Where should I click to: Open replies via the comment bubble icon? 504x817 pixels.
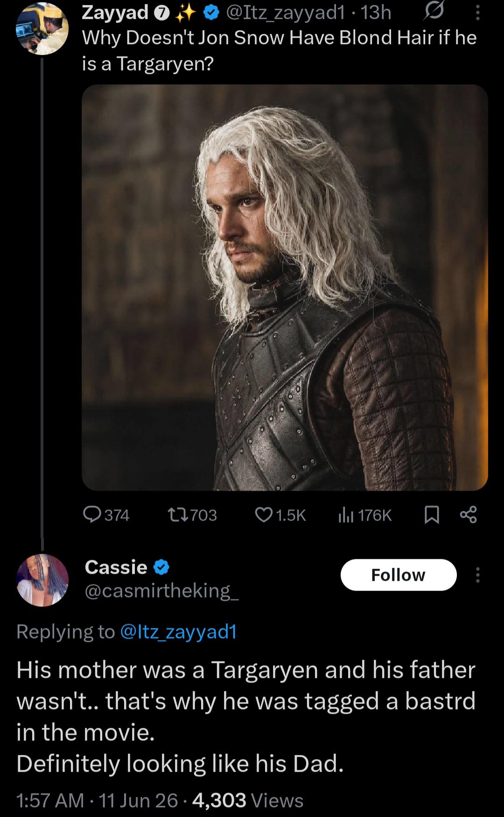click(x=93, y=514)
